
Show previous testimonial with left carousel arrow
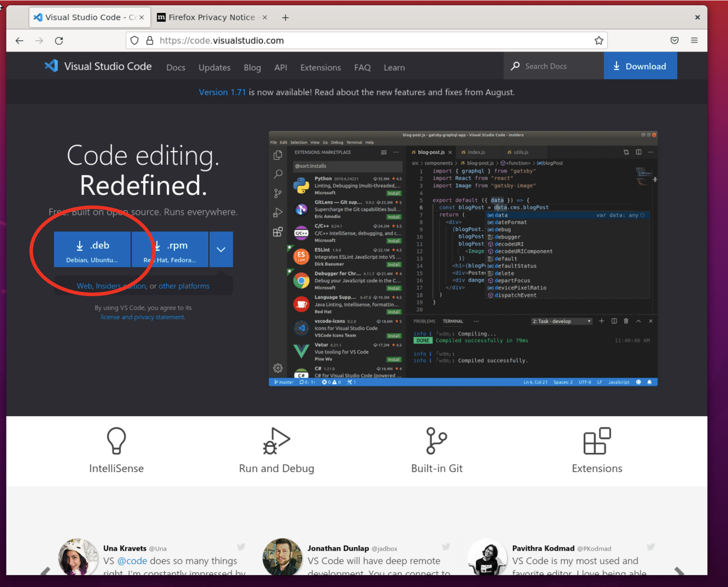[45, 571]
